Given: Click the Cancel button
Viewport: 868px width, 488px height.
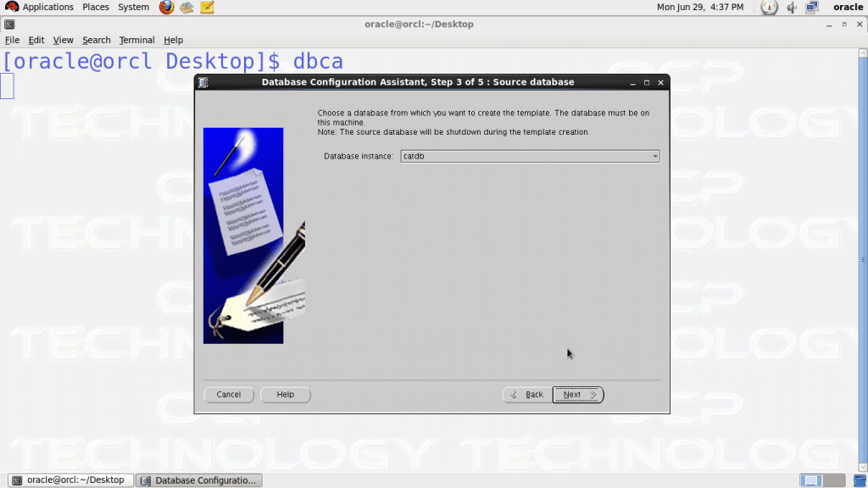Looking at the screenshot, I should 229,395.
